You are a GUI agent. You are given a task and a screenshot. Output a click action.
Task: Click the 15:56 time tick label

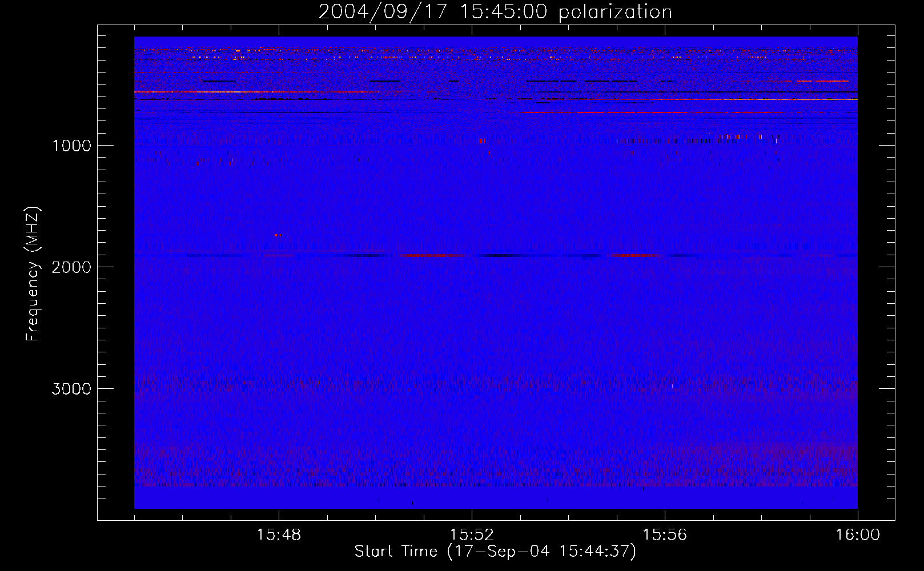[665, 535]
